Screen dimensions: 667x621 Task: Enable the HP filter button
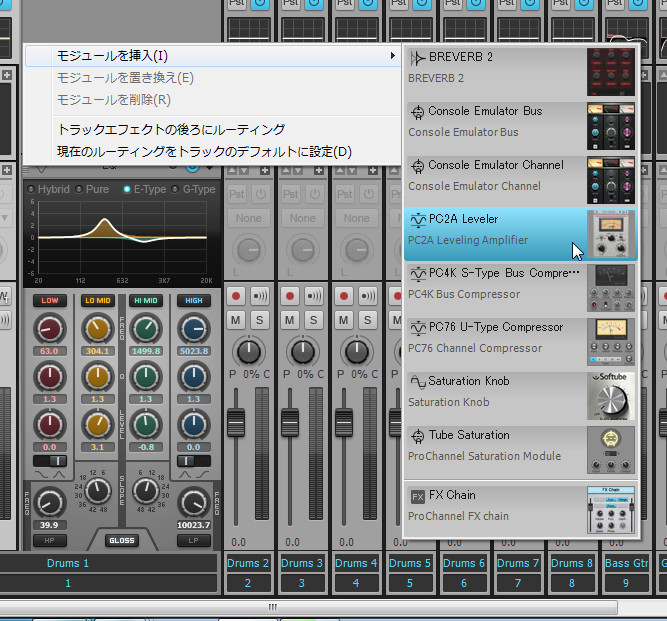coord(50,541)
